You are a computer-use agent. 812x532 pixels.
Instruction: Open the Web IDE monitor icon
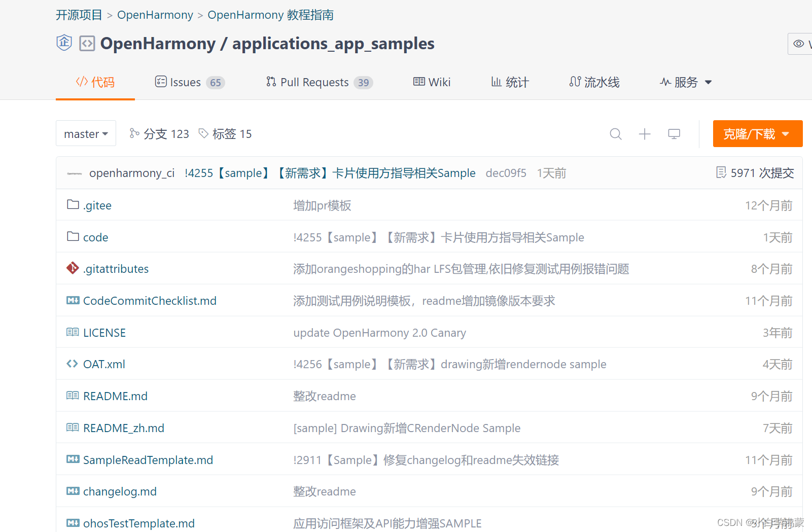click(x=674, y=134)
